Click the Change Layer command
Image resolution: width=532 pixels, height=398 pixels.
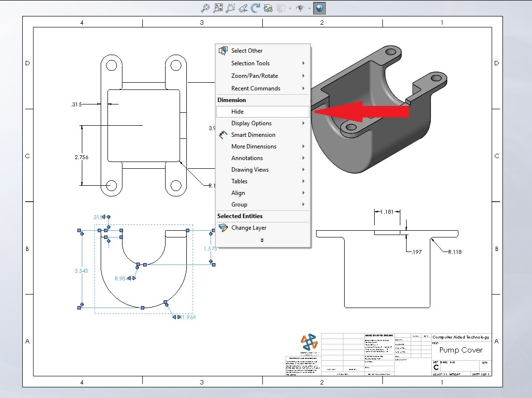249,228
